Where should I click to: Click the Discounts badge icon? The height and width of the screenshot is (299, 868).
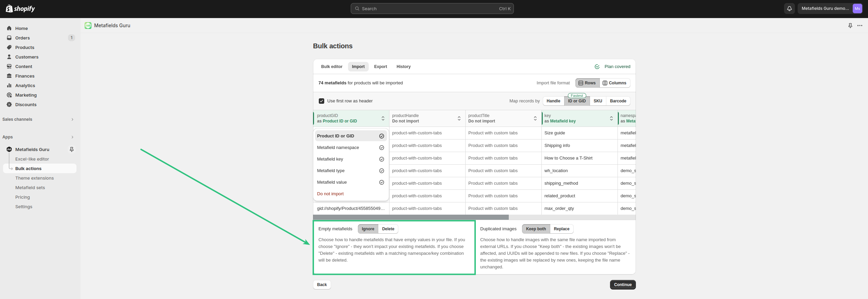click(x=9, y=104)
